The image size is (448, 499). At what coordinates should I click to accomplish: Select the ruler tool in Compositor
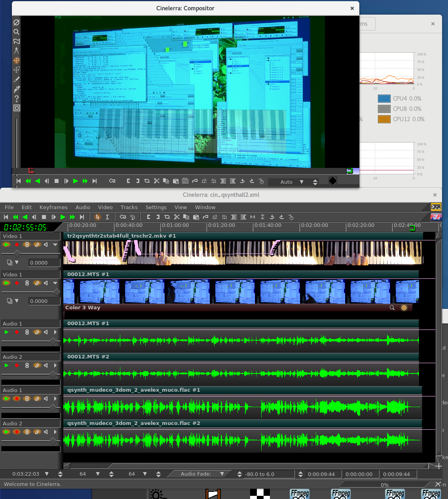16,51
